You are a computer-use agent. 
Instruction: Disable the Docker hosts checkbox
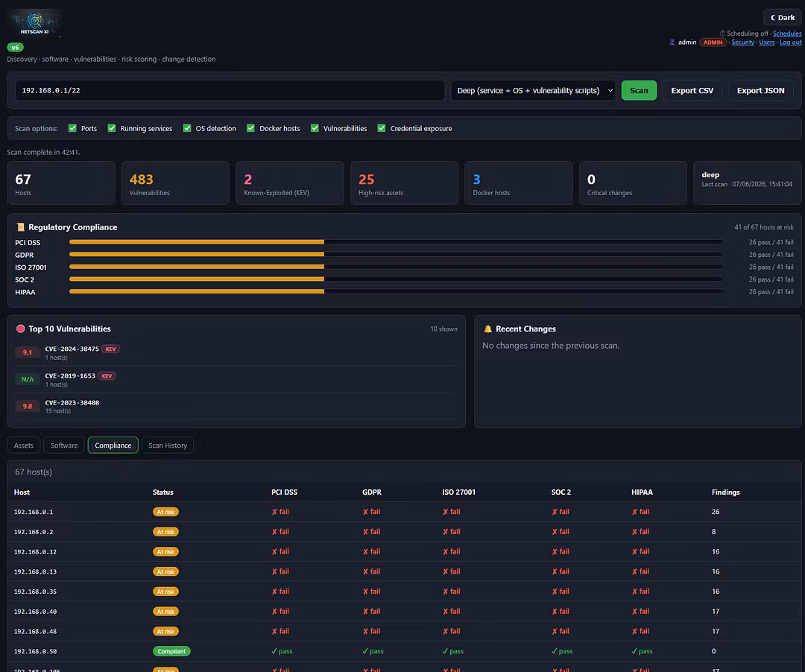pos(250,128)
